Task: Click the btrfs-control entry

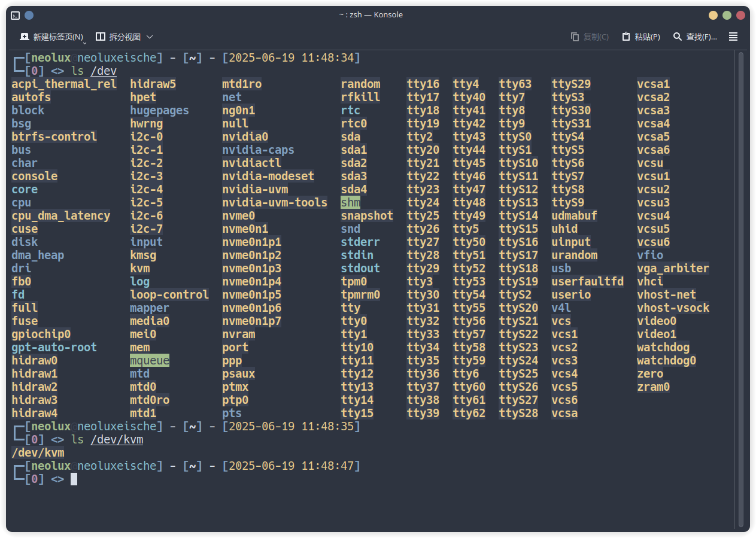Action: tap(54, 136)
